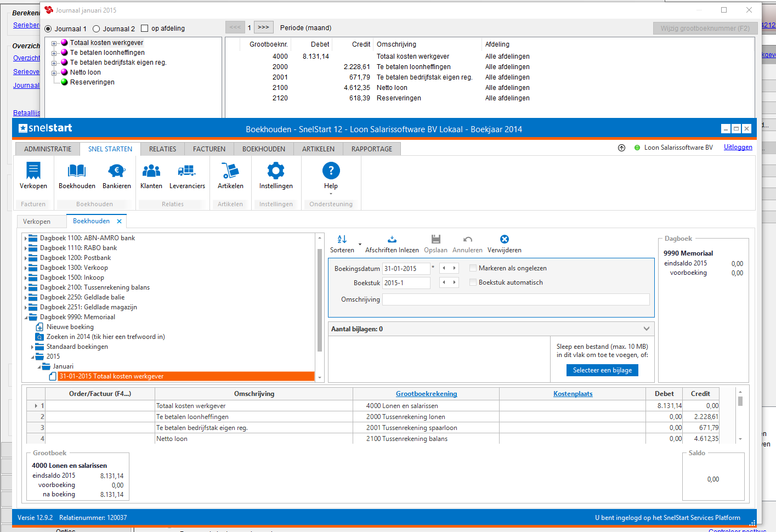Click Kostenplaats column header link
This screenshot has width=776, height=532.
(x=573, y=394)
